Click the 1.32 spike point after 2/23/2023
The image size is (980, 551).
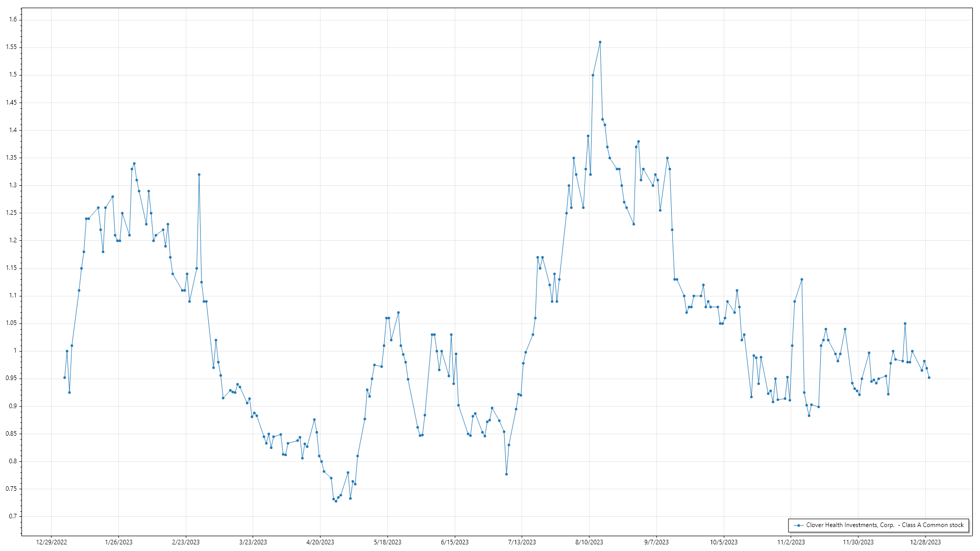pos(199,174)
